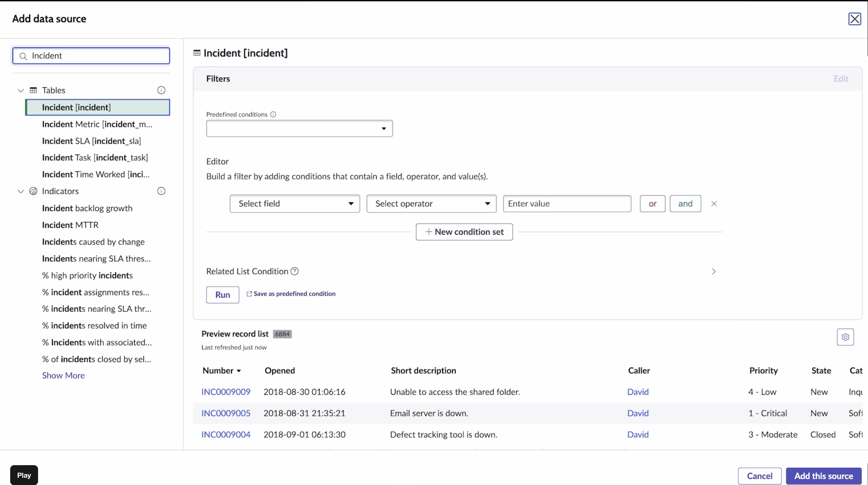Open the Predefined conditions dropdown

pyautogui.click(x=299, y=128)
